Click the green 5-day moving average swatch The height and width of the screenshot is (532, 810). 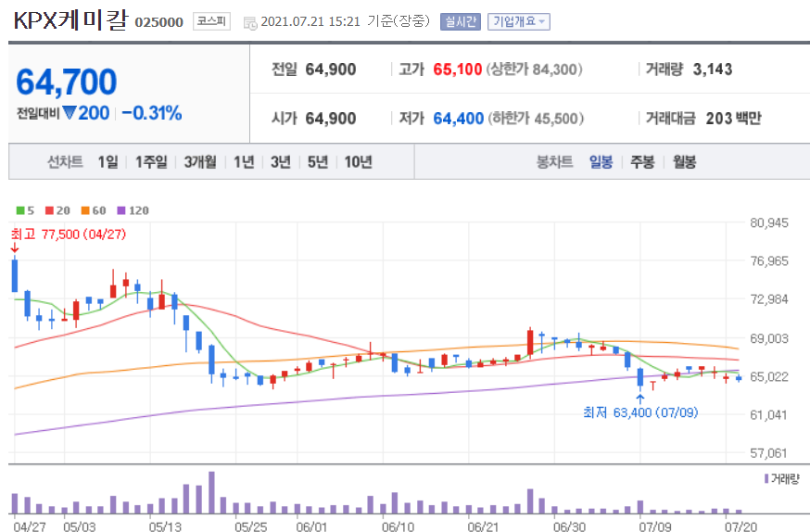(x=20, y=210)
